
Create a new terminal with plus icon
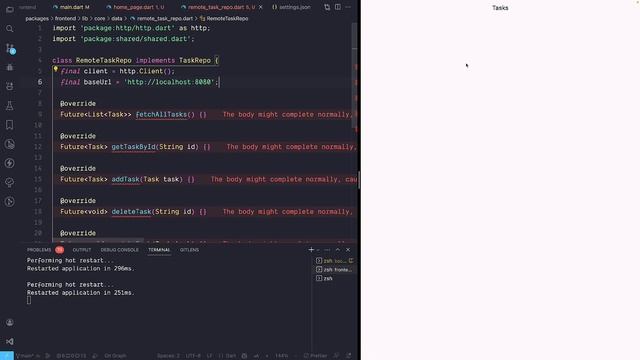[311, 249]
